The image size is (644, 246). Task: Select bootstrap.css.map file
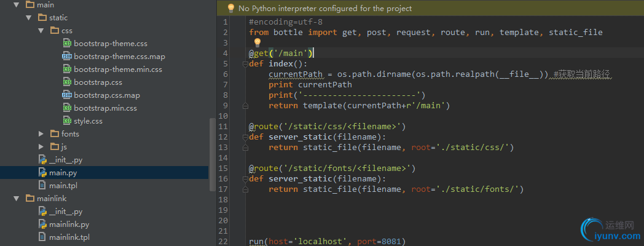[107, 95]
